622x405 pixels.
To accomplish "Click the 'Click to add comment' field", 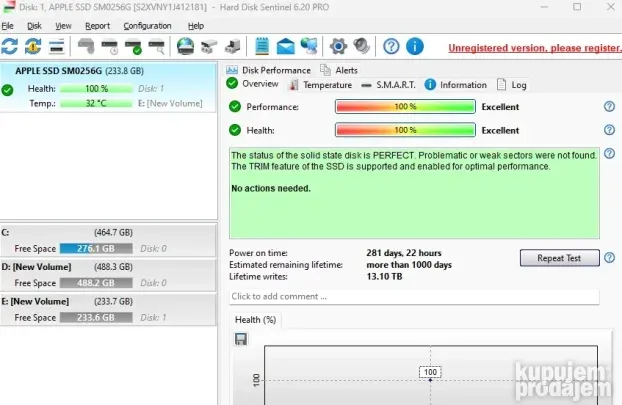I will pyautogui.click(x=413, y=297).
